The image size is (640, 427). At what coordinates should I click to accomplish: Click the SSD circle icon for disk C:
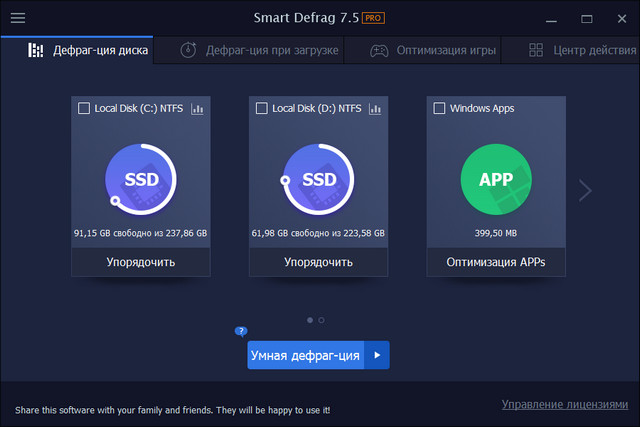[141, 180]
